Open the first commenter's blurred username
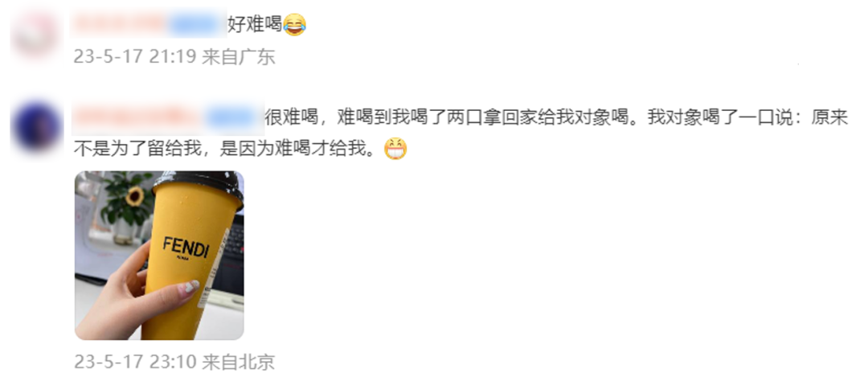Screen dimensions: 868x377 (x=120, y=24)
